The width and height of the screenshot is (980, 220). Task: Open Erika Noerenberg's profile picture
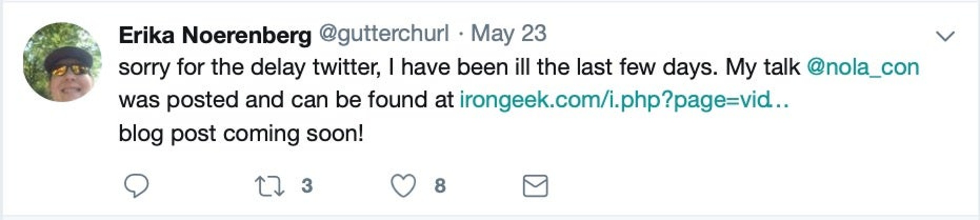click(62, 62)
